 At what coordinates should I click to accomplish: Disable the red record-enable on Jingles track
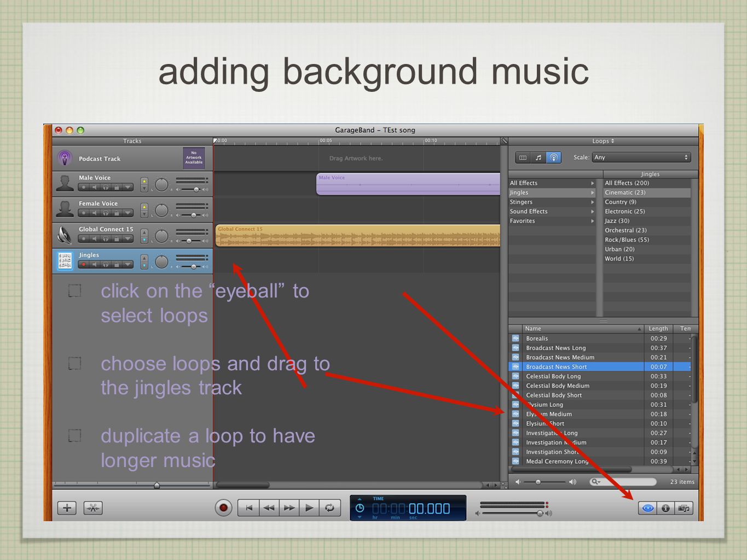pos(84,265)
